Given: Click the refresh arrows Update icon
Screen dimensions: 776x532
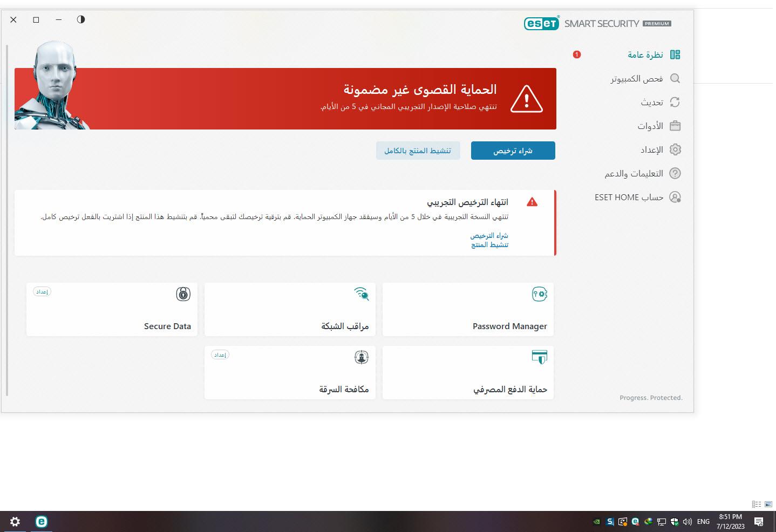Looking at the screenshot, I should 675,102.
